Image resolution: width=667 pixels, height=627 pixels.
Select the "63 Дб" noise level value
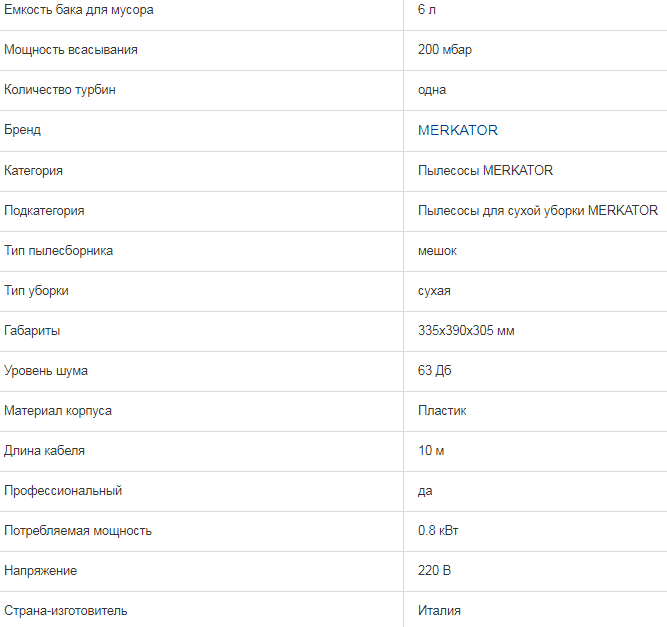[x=435, y=370]
